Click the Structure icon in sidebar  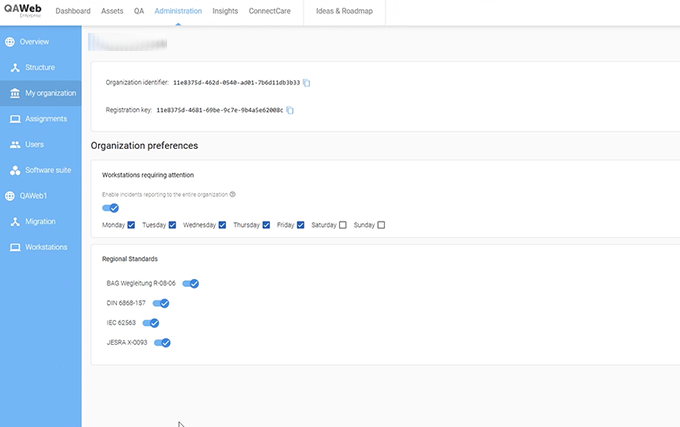15,68
